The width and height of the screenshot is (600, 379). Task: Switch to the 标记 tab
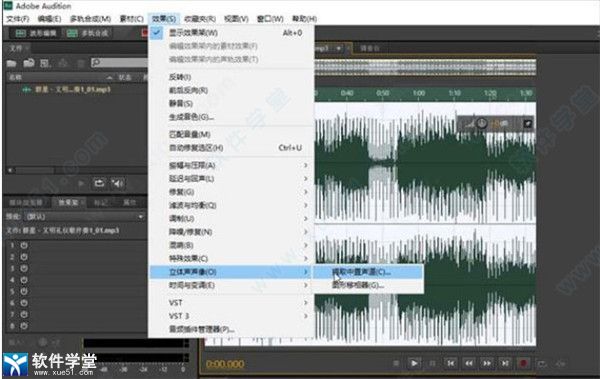pos(100,203)
